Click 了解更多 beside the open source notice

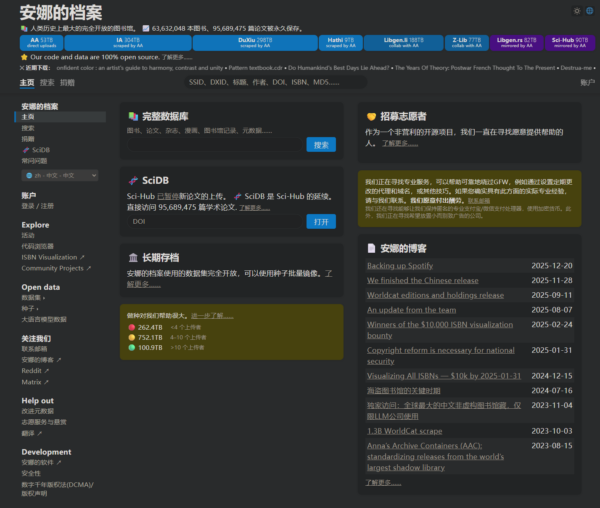click(177, 57)
